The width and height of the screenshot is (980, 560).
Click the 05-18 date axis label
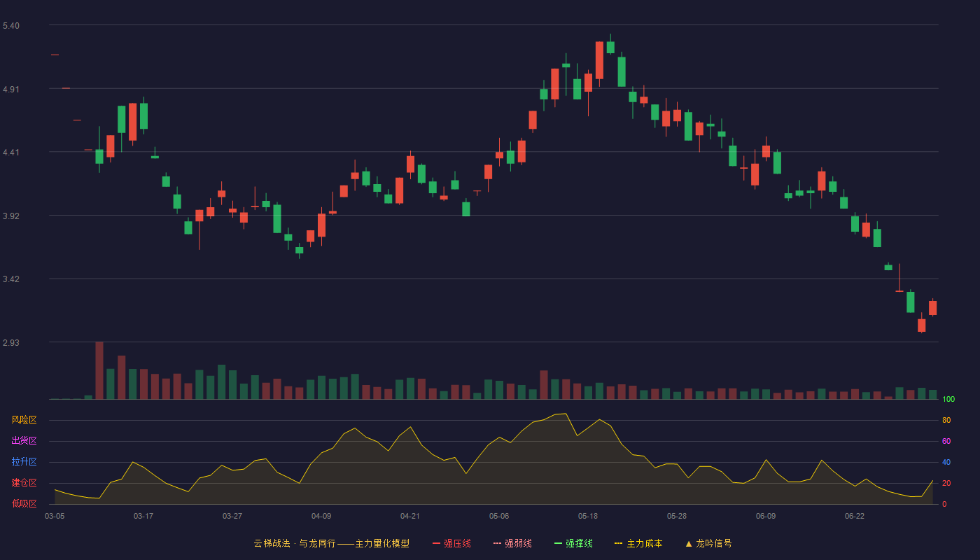588,516
